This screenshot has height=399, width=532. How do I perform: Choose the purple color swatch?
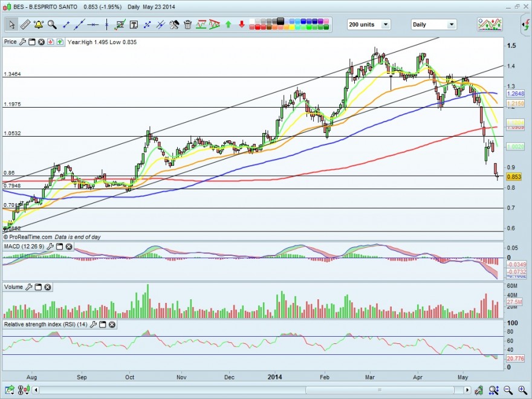(x=320, y=21)
